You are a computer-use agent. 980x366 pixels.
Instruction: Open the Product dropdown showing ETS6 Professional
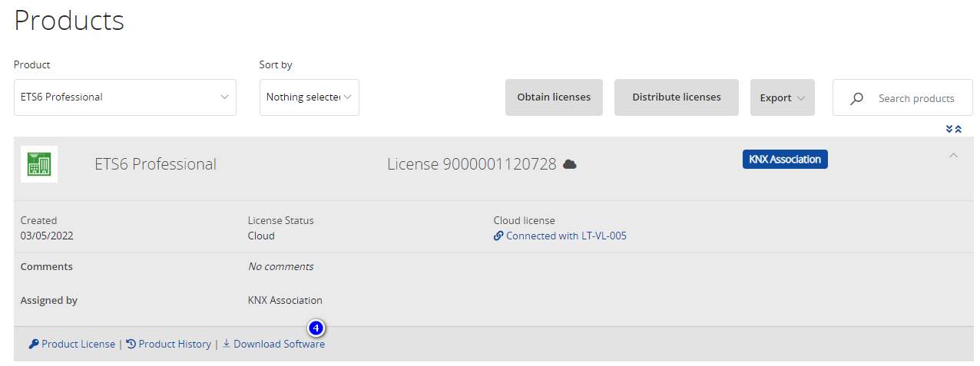pyautogui.click(x=125, y=97)
